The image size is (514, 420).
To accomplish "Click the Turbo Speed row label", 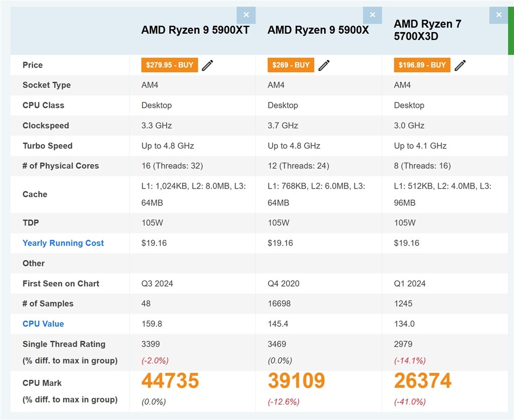I will 47,146.
